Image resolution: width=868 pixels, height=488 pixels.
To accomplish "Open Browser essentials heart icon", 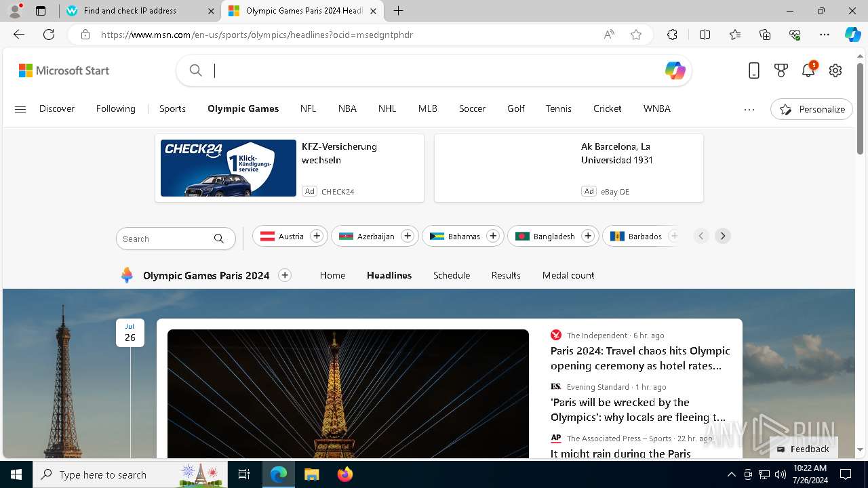I will [795, 35].
